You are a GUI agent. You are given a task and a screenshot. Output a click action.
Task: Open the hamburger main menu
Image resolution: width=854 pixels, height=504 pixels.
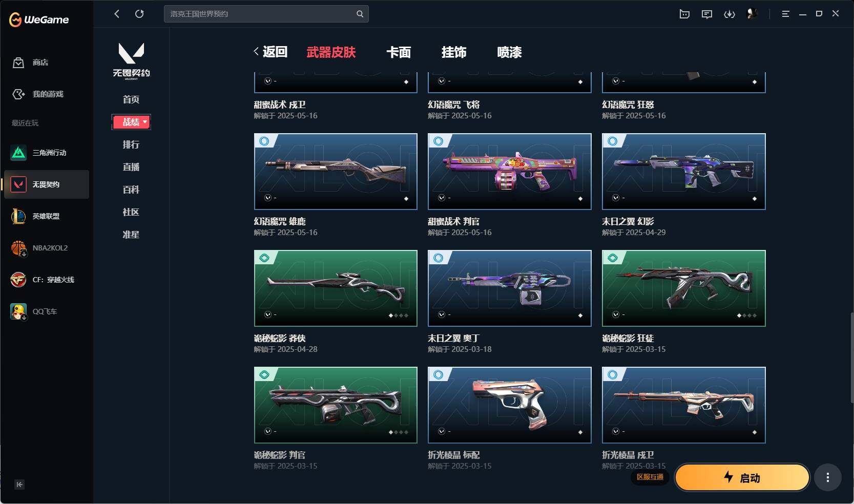tap(785, 14)
